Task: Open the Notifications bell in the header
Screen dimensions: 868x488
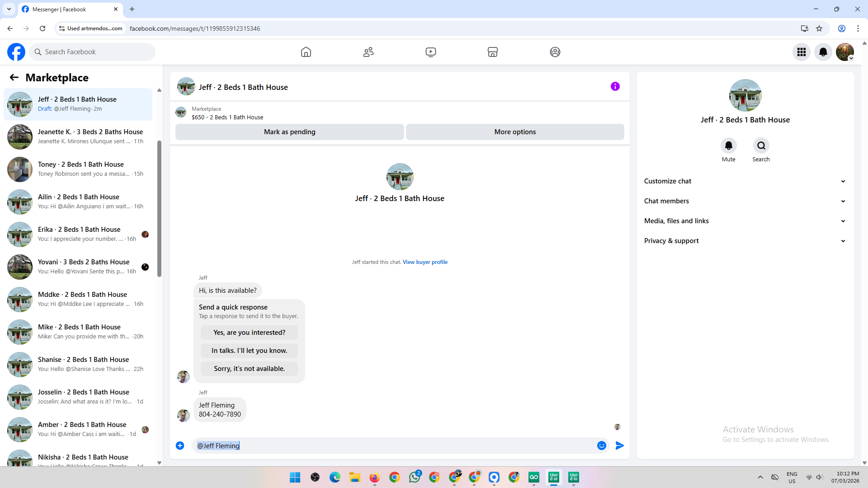Action: [823, 52]
